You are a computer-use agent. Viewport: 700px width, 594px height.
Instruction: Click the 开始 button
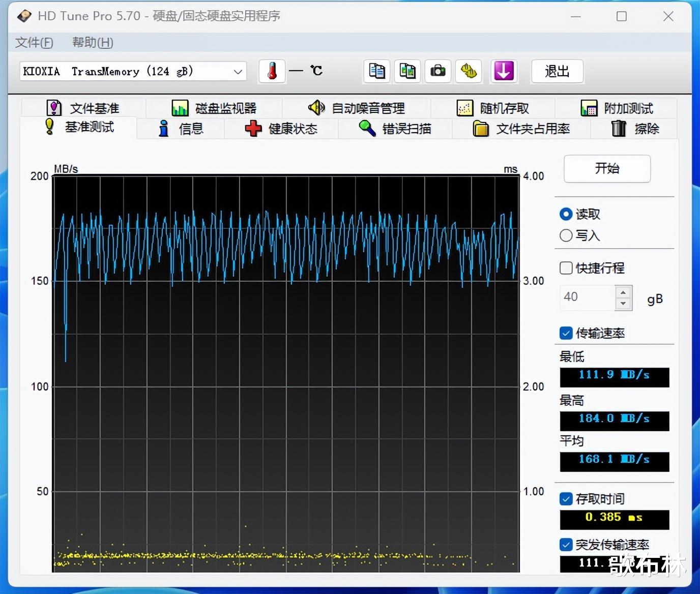point(607,169)
